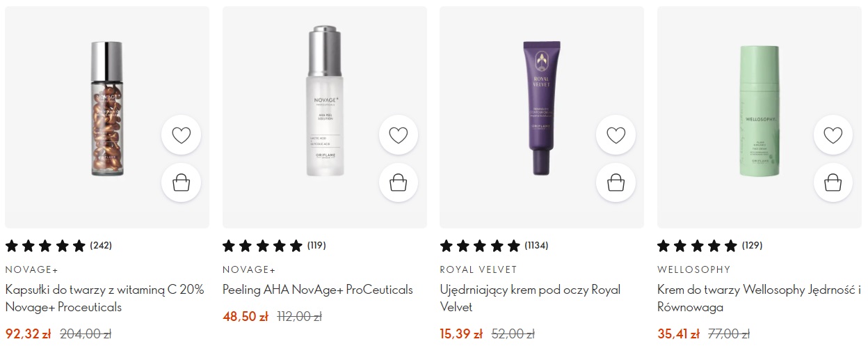
Task: Open Kapsułki do twarzy z witaminą C link
Action: [105, 298]
